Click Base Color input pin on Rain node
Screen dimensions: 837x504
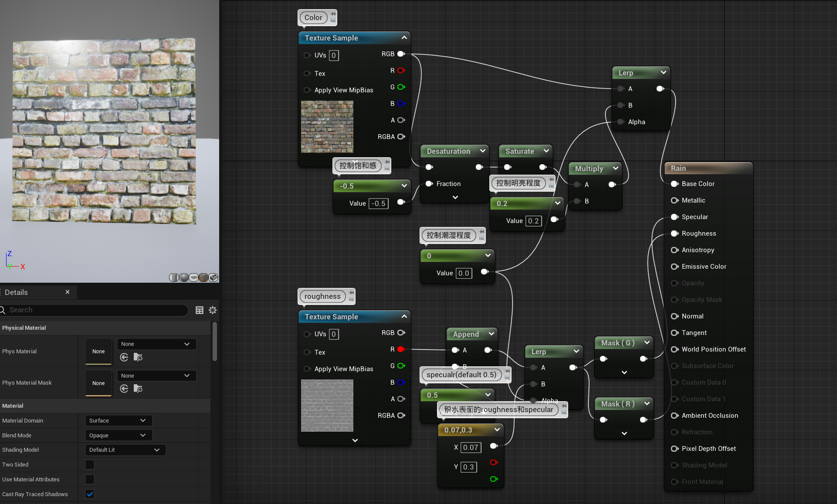[674, 184]
